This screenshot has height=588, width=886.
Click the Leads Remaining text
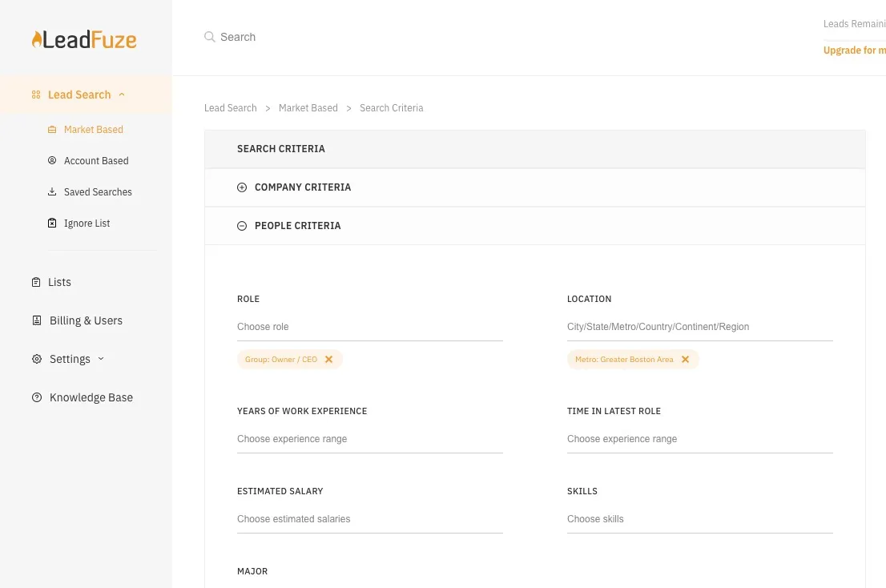854,24
